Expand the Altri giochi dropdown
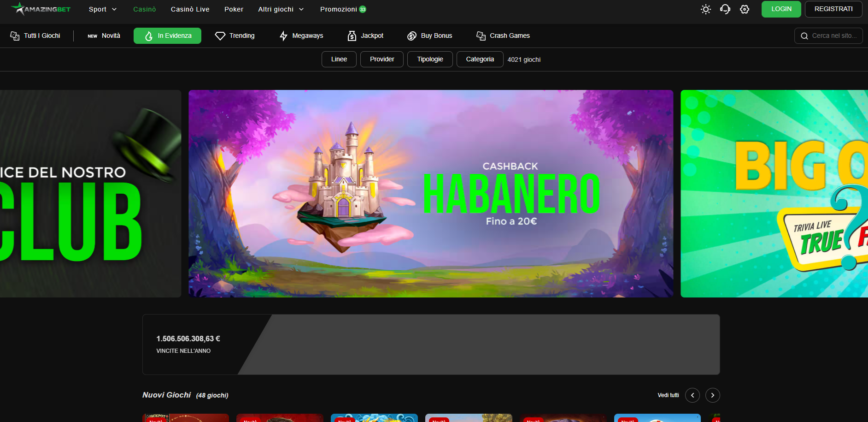The image size is (868, 422). click(x=281, y=9)
